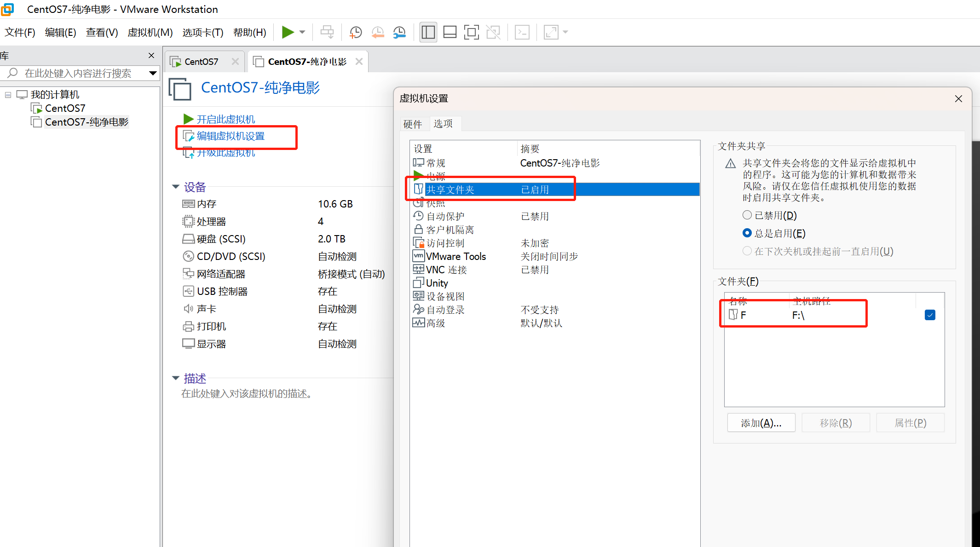Open the power-on dropdown arrow in toolbar
This screenshot has height=547, width=980.
point(302,32)
